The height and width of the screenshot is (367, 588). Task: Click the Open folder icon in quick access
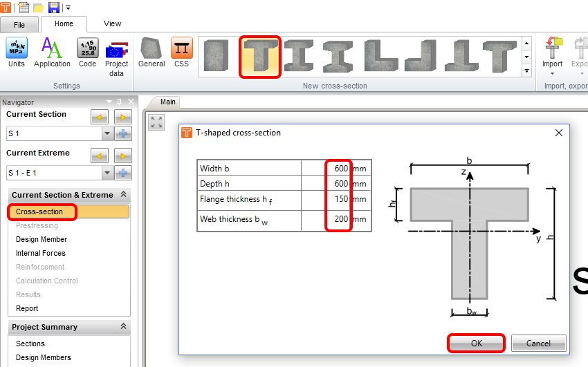click(39, 8)
